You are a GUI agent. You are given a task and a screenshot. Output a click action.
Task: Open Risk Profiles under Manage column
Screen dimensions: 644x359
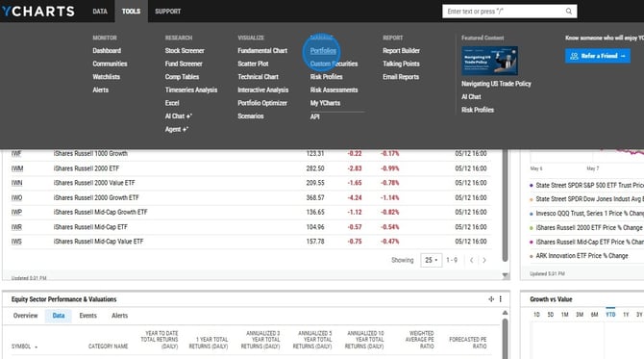tap(326, 77)
